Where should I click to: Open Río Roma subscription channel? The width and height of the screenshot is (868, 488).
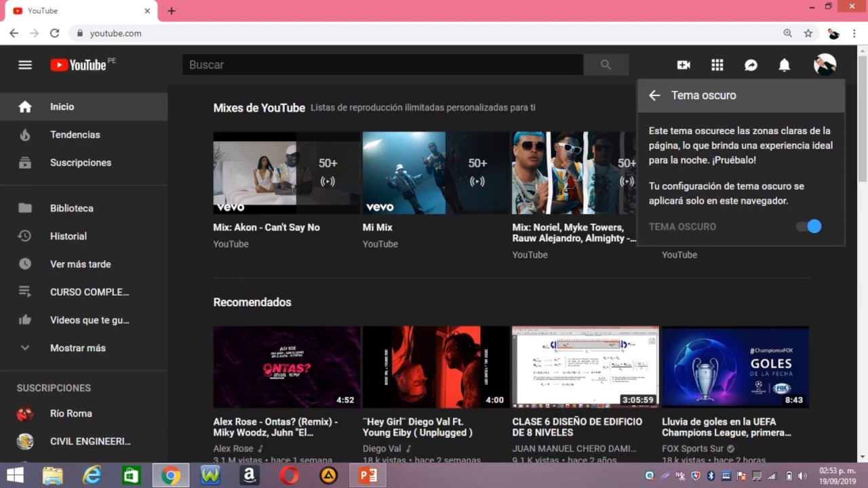(x=84, y=413)
